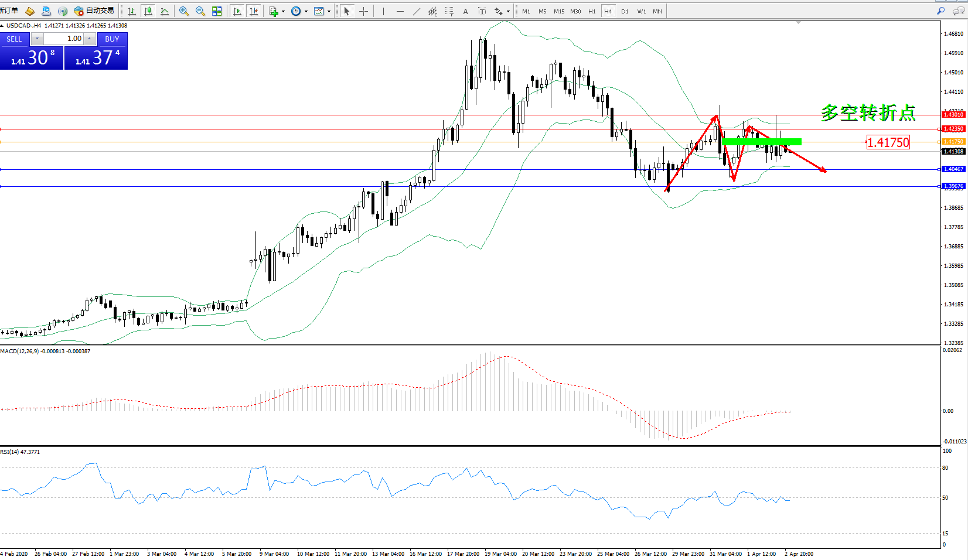Select the Crosshair tool
This screenshot has width=968, height=560.
pos(363,11)
